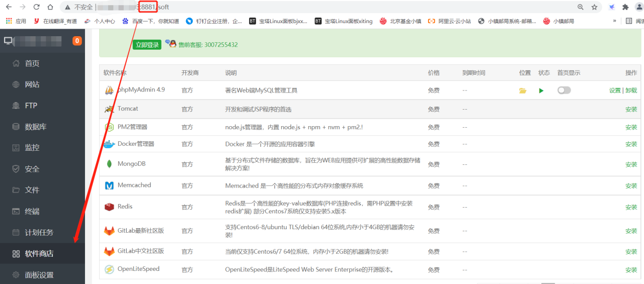
Task: Click the Redis icon in list
Action: [109, 207]
